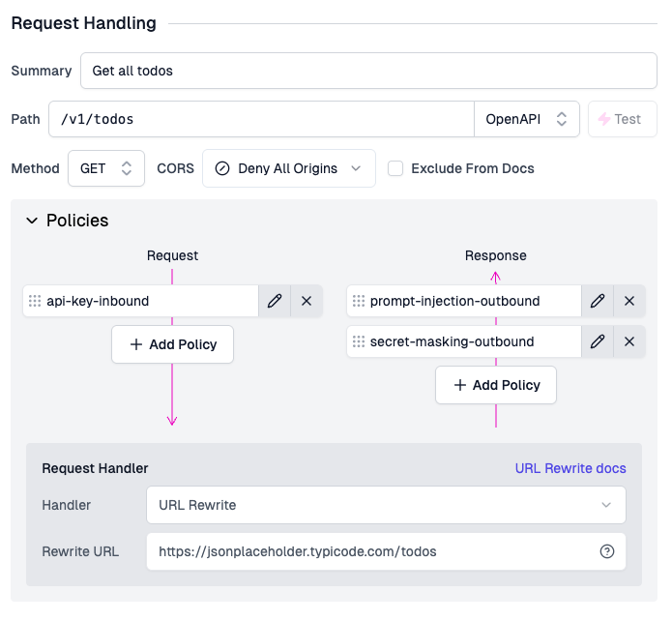Click the Summary input field
This screenshot has width=672, height=621.
368,71
